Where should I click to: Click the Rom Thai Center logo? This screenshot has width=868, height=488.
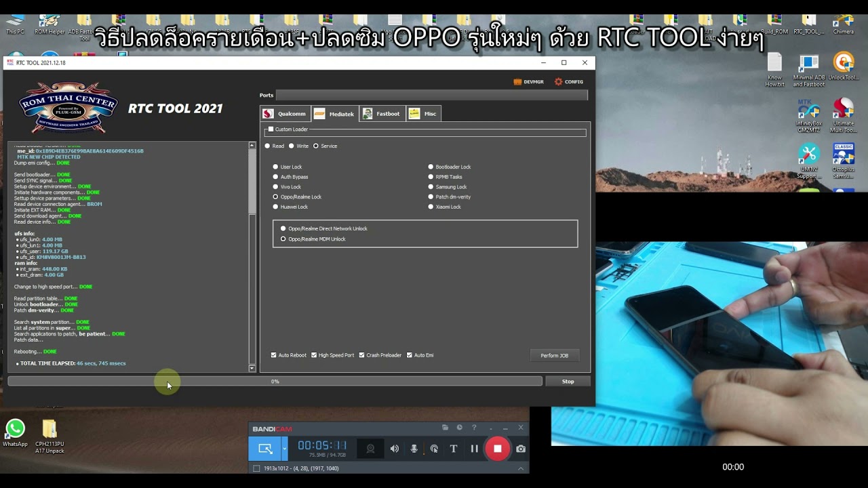click(x=68, y=108)
